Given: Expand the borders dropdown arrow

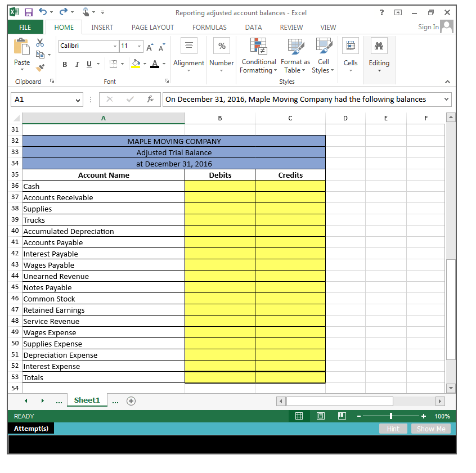Looking at the screenshot, I should (x=122, y=64).
